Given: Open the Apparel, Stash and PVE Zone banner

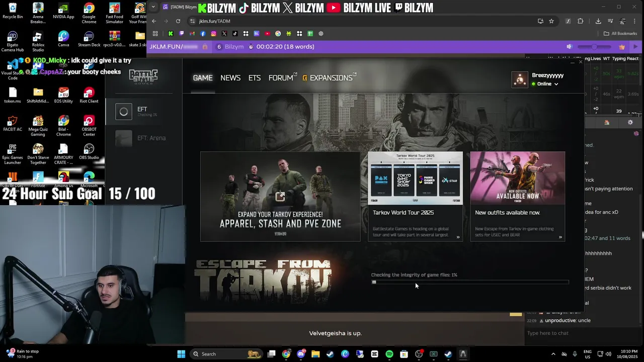Looking at the screenshot, I should click(x=280, y=197).
